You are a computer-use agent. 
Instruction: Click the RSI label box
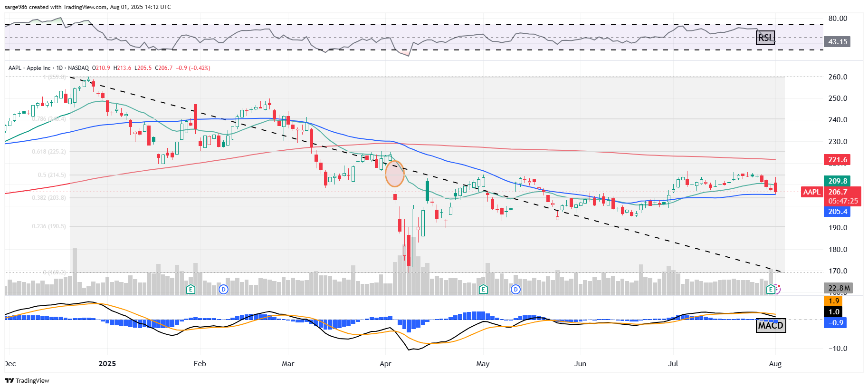tap(765, 38)
